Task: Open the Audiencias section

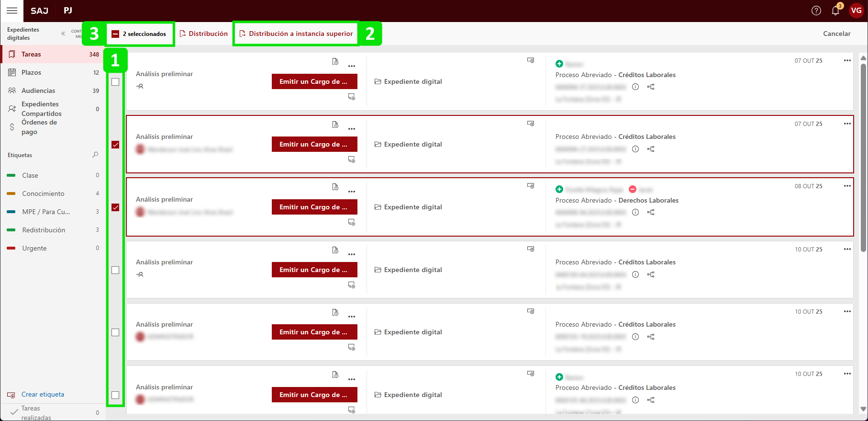Action: (x=53, y=91)
